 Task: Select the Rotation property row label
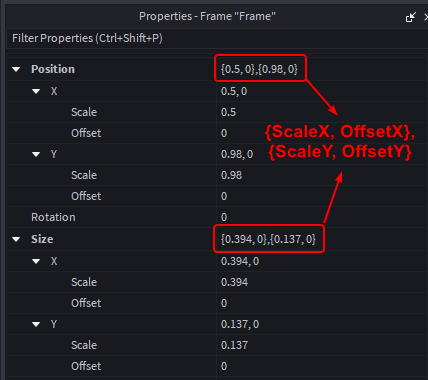pos(53,217)
